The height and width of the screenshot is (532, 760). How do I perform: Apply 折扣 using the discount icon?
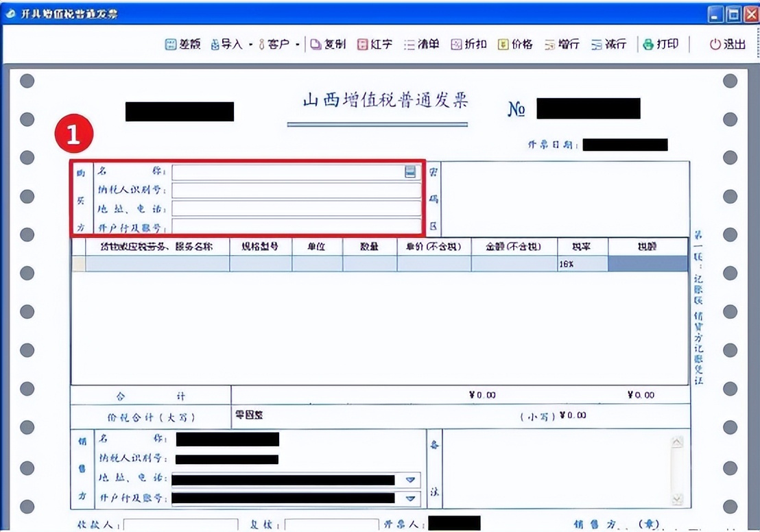point(469,43)
